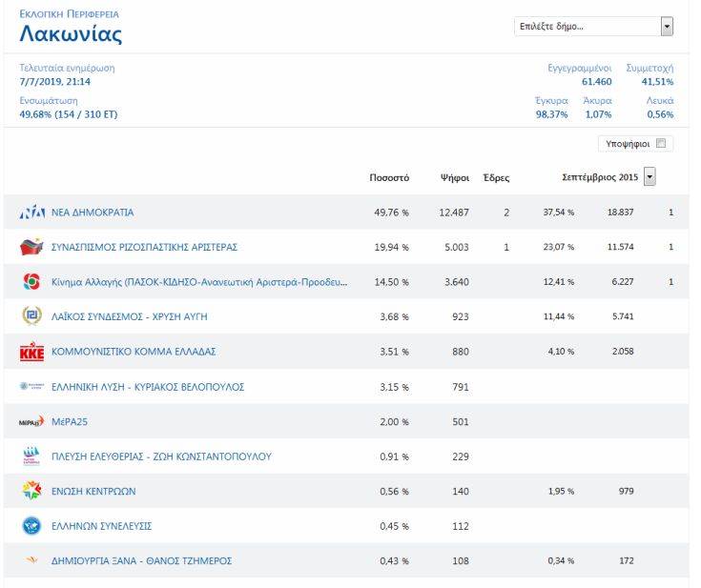701x588 pixels.
Task: Click the Νέα Δημοκρατία party logo
Action: (x=31, y=213)
